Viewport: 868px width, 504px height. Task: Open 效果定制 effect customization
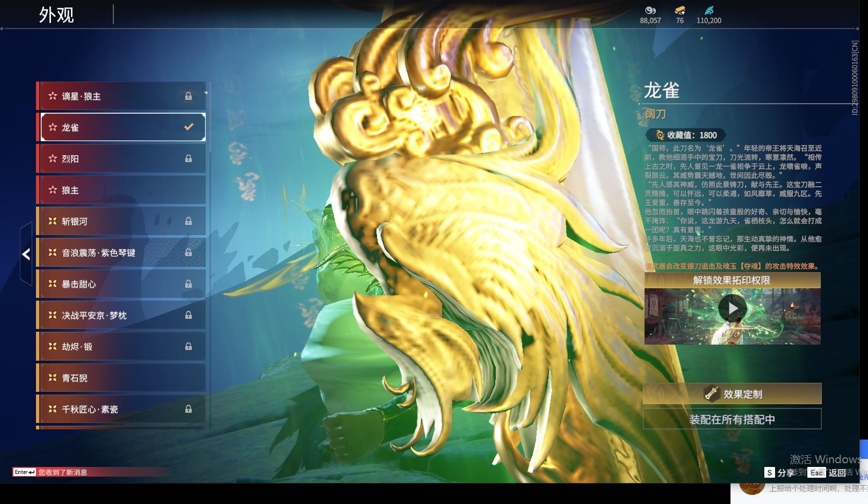tap(732, 394)
